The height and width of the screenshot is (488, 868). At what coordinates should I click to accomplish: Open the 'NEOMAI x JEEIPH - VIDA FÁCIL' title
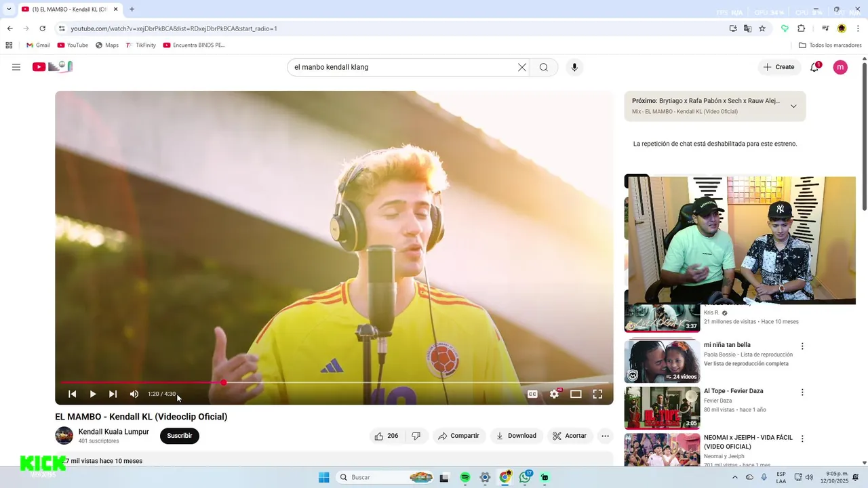click(x=748, y=442)
